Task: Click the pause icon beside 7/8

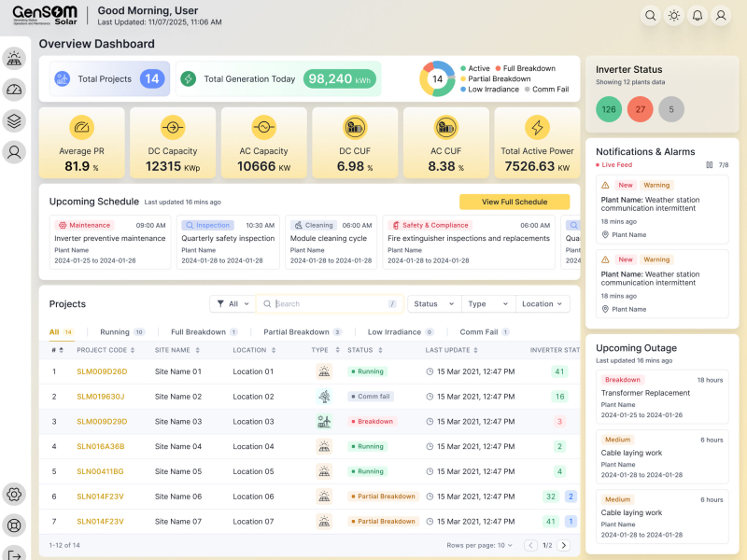Action: point(710,165)
